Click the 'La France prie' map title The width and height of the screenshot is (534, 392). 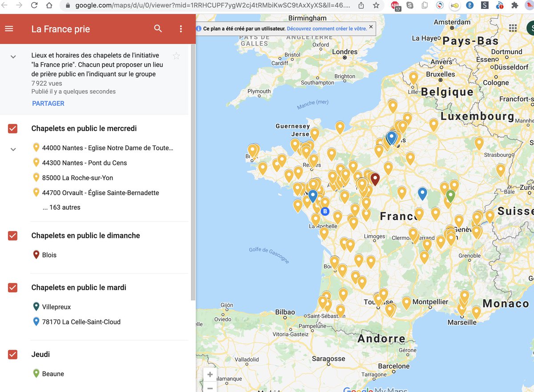coord(61,29)
